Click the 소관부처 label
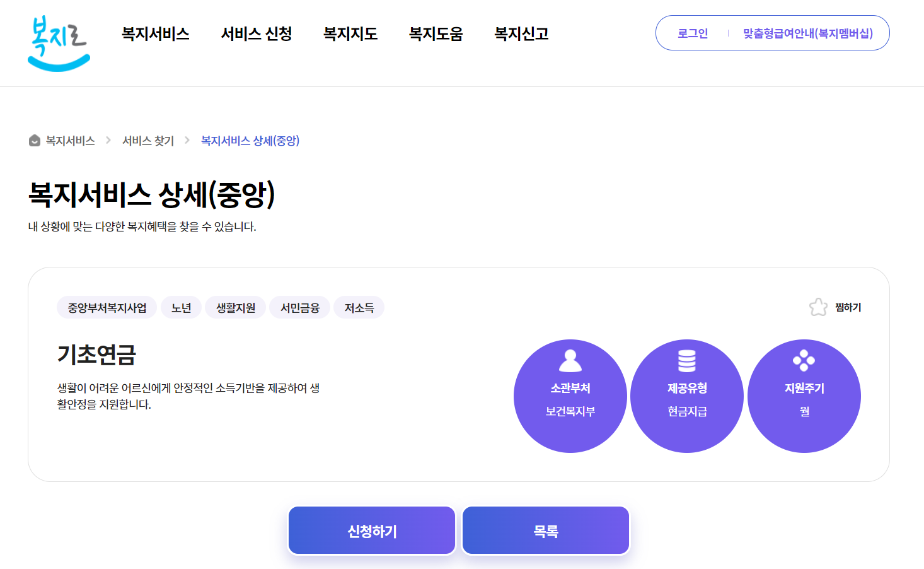924x569 pixels. [570, 388]
